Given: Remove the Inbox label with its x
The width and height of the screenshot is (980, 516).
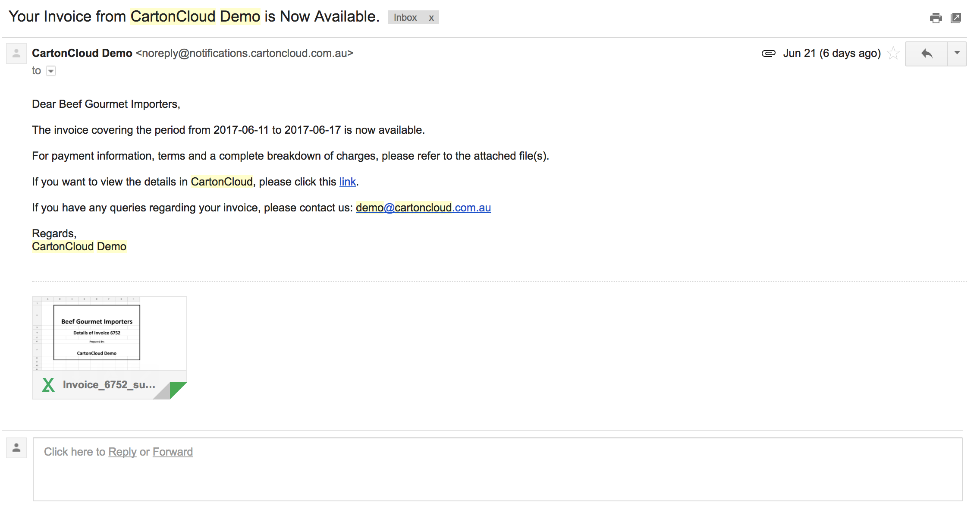Looking at the screenshot, I should click(x=431, y=18).
